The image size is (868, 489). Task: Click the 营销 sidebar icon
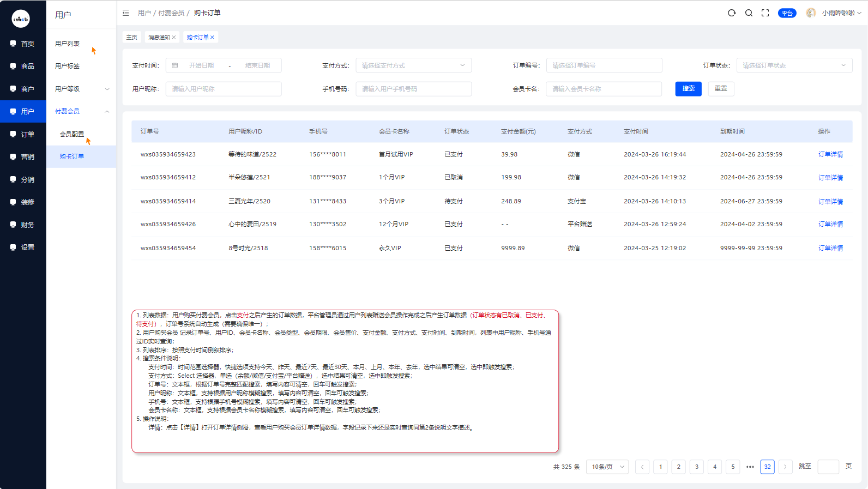click(13, 156)
